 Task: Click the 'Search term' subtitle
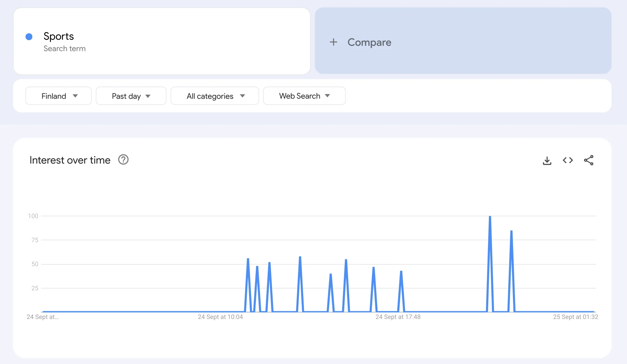click(64, 49)
